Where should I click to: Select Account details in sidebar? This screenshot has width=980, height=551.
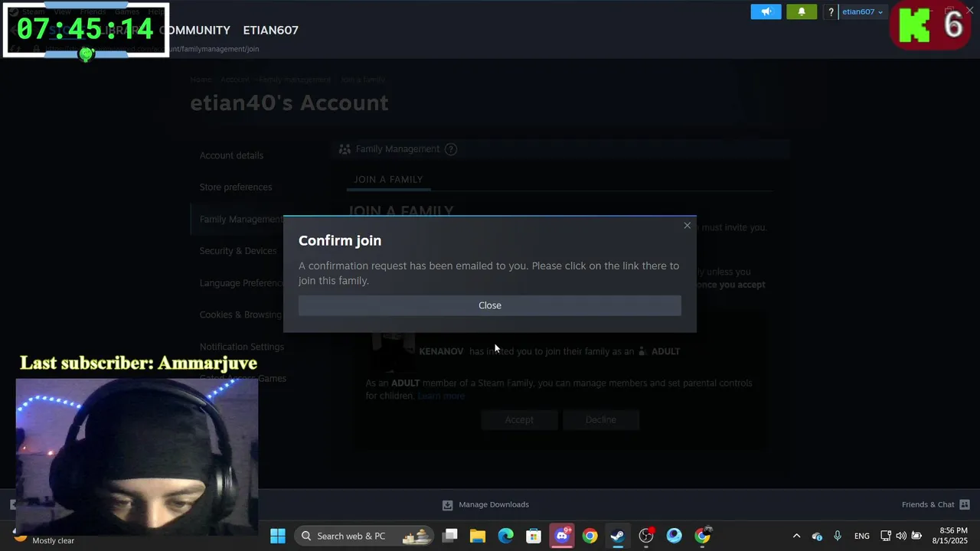point(231,155)
